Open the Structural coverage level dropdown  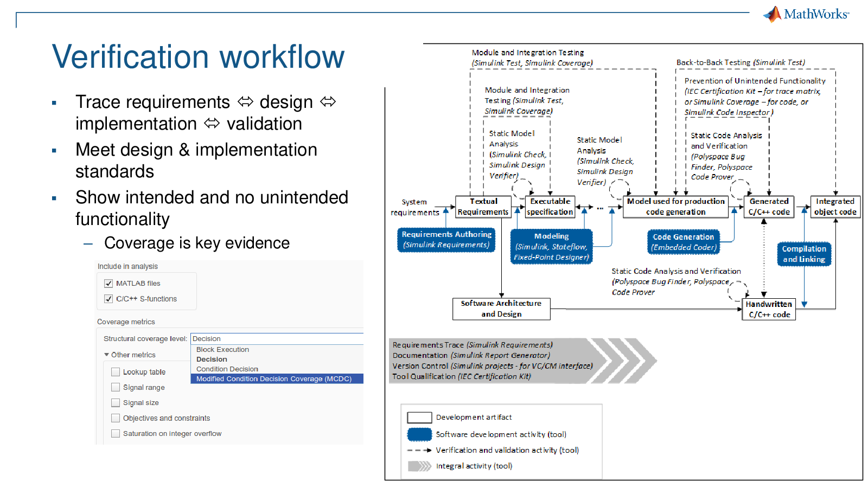click(x=277, y=338)
